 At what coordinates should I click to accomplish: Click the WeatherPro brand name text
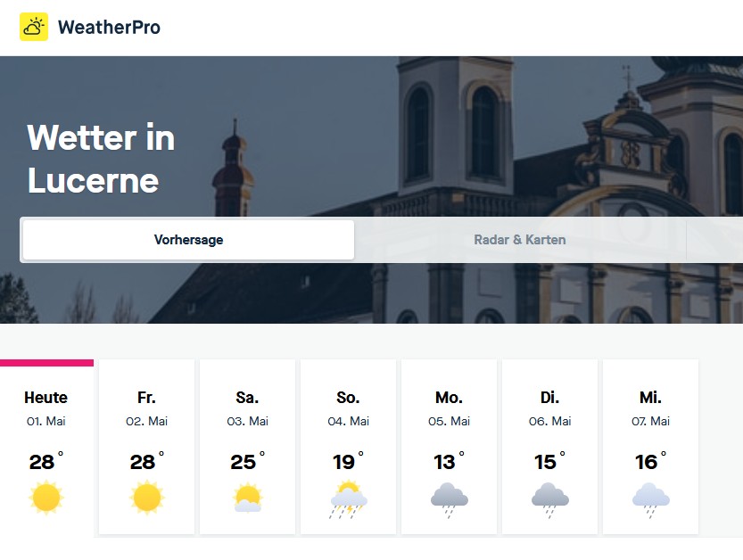pos(109,27)
